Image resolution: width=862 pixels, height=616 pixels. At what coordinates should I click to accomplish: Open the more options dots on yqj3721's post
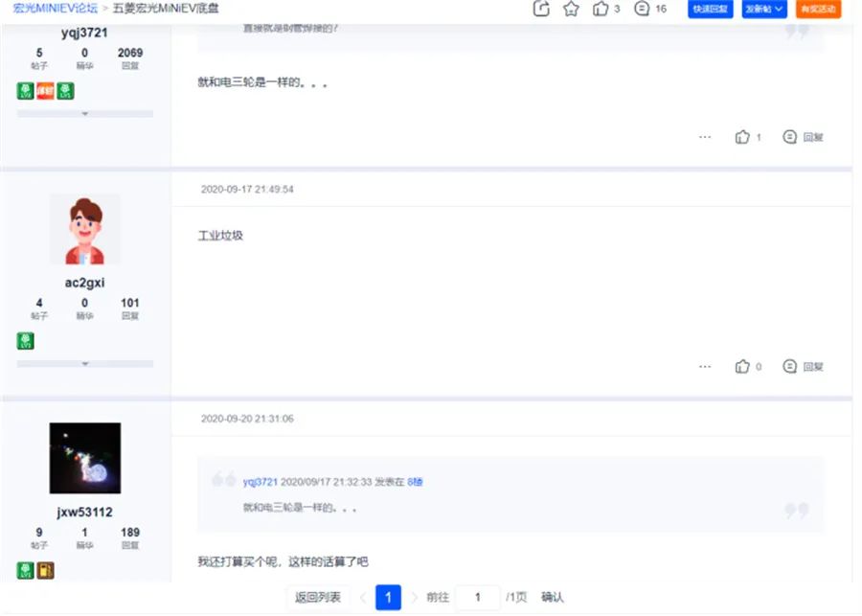[705, 137]
